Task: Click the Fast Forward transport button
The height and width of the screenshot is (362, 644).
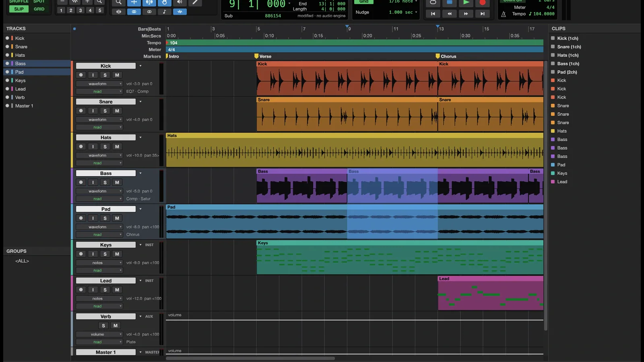Action: [x=466, y=14]
